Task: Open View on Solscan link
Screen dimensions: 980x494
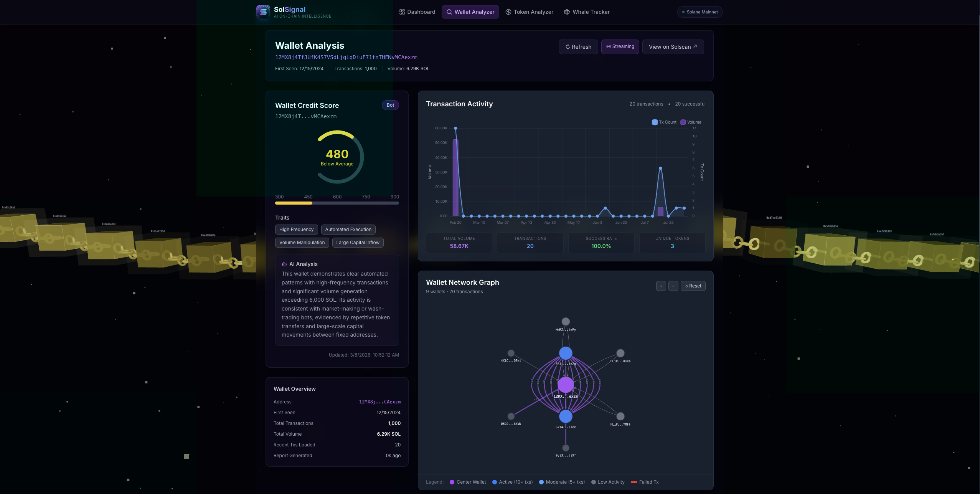Action: click(x=673, y=47)
